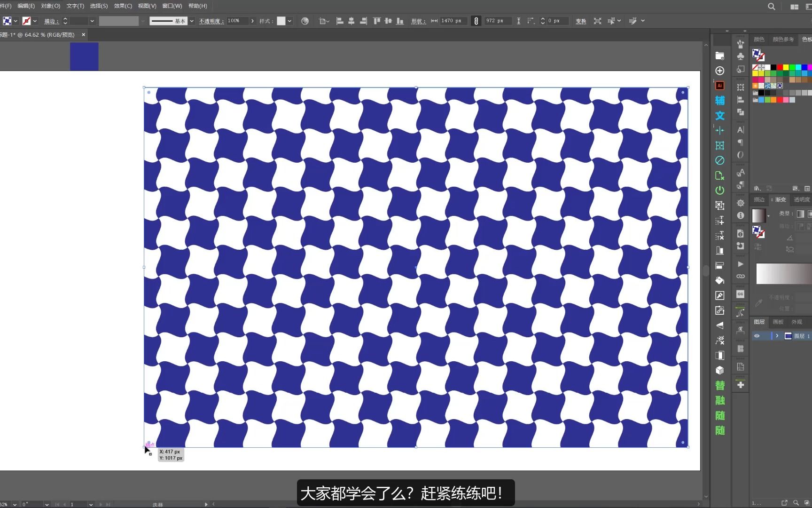
Task: Click horizontal align left icon
Action: click(x=340, y=21)
